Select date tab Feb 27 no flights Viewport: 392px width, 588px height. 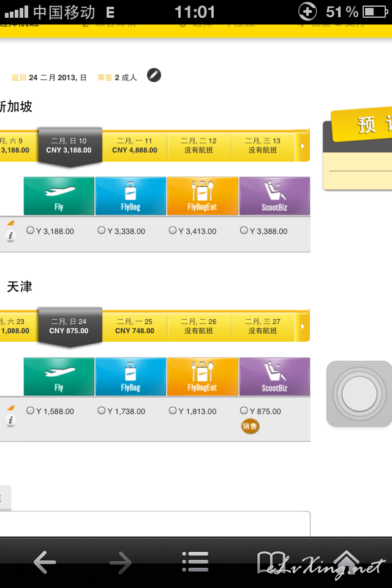click(263, 326)
